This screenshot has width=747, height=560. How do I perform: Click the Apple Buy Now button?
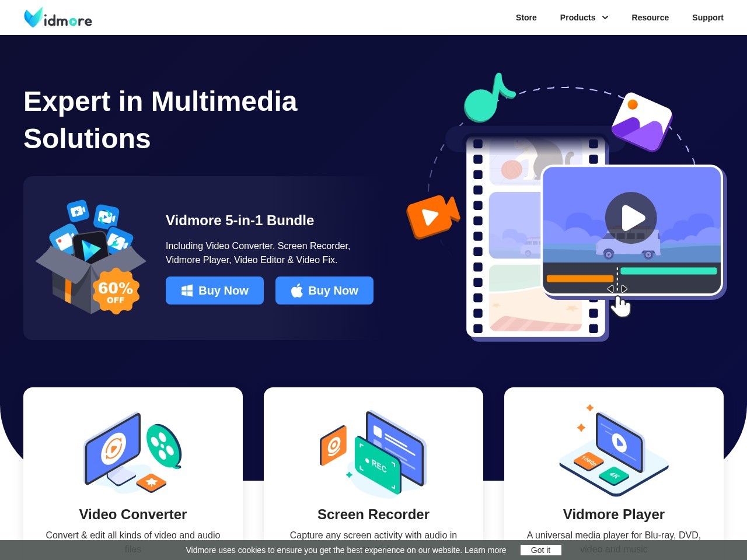[x=324, y=290]
